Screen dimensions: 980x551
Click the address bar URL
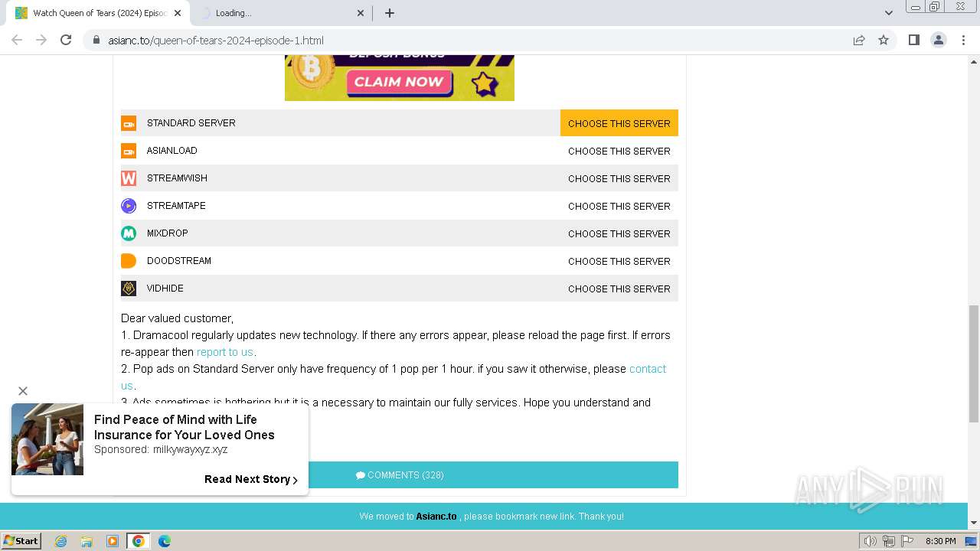216,41
